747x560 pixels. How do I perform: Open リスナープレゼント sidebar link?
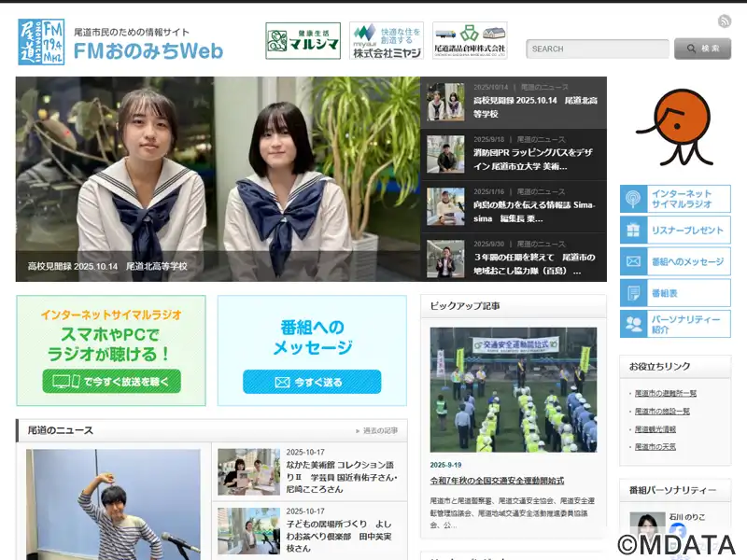point(675,231)
